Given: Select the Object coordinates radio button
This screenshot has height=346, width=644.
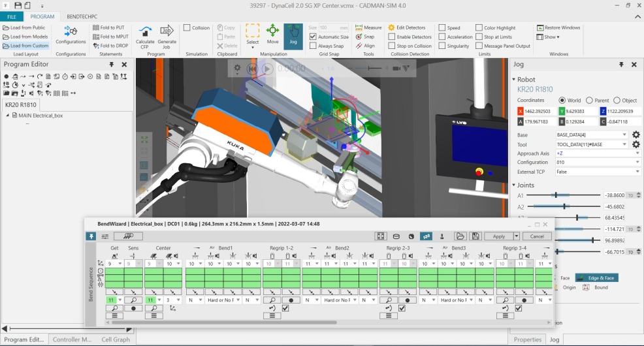Looking at the screenshot, I should 617,100.
